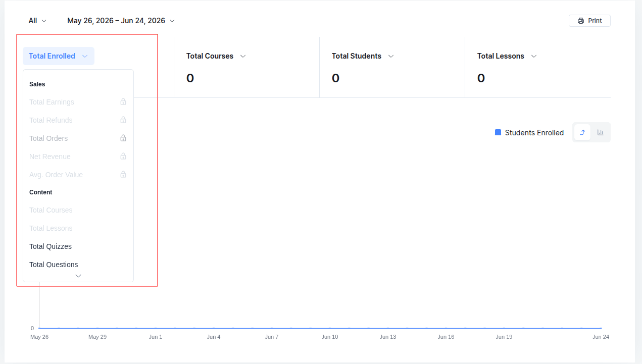Choose Net Revenue in the Sales section
The width and height of the screenshot is (642, 364).
pyautogui.click(x=78, y=157)
